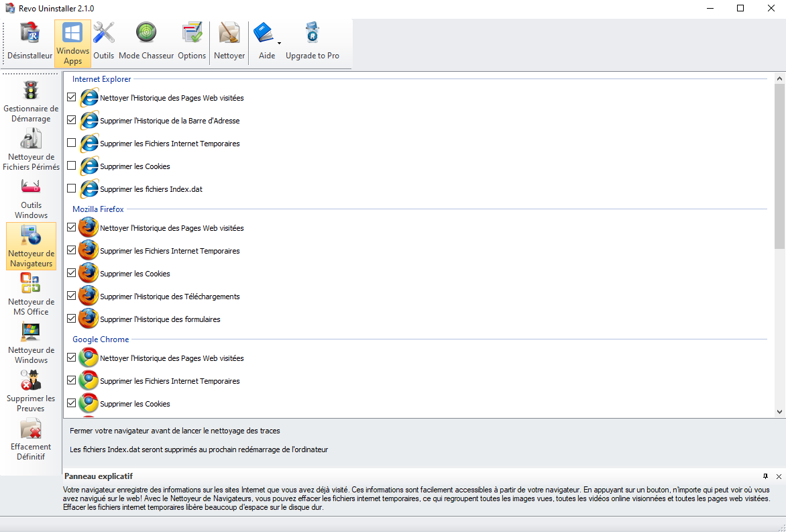This screenshot has width=786, height=532.
Task: Open the Désinstalleur tool
Action: (x=30, y=42)
